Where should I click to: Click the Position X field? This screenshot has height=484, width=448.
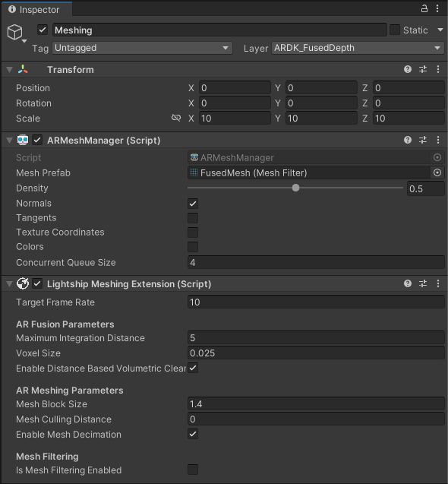tap(235, 87)
